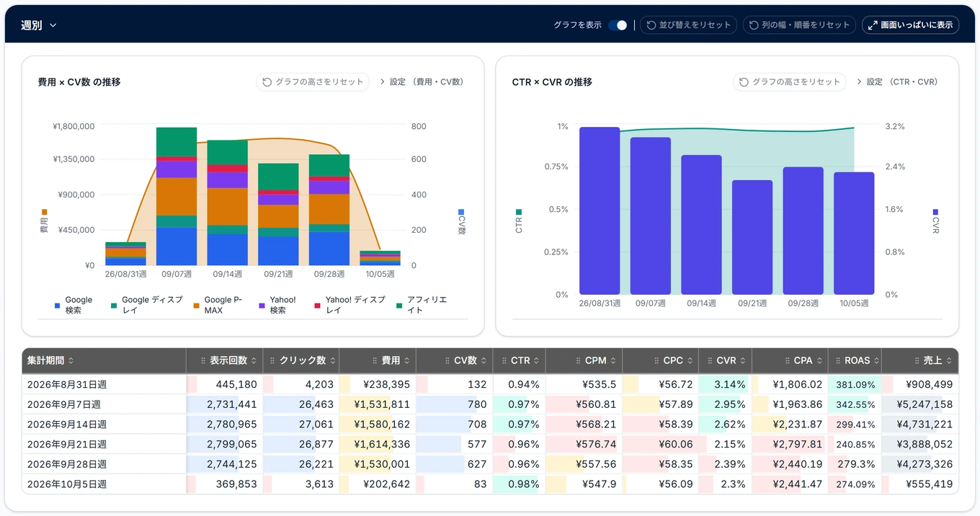Sort by CV数 column sort icon

[484, 360]
